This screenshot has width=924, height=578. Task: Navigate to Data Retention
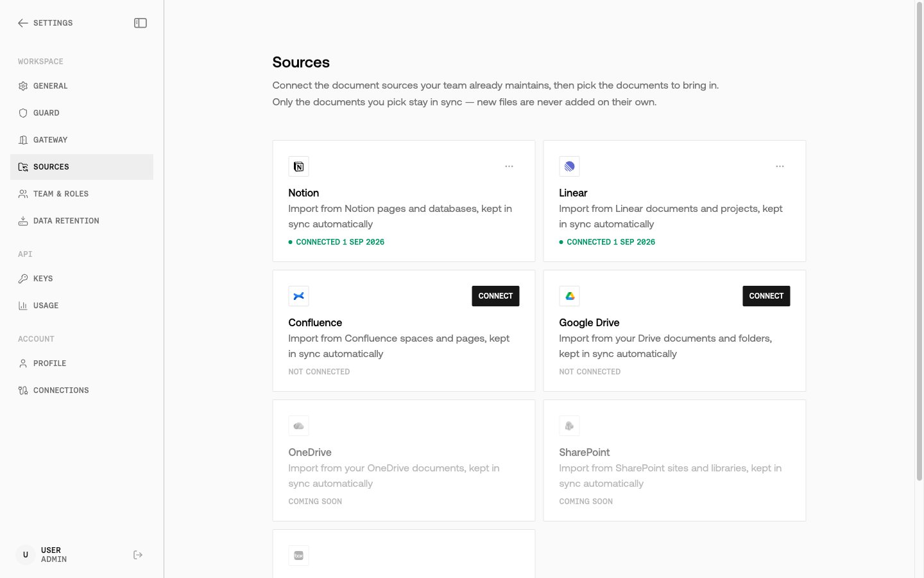(x=82, y=221)
